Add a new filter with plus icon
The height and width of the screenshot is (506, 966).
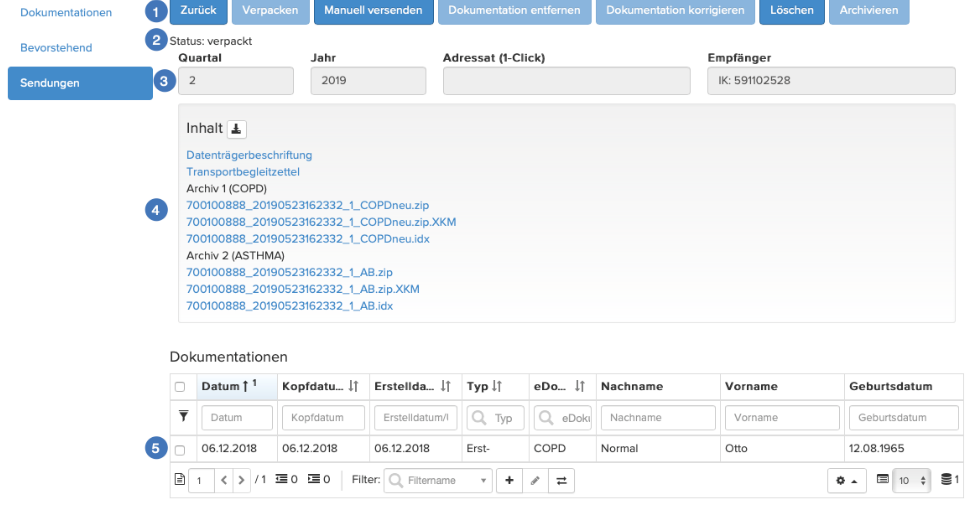[x=509, y=481]
